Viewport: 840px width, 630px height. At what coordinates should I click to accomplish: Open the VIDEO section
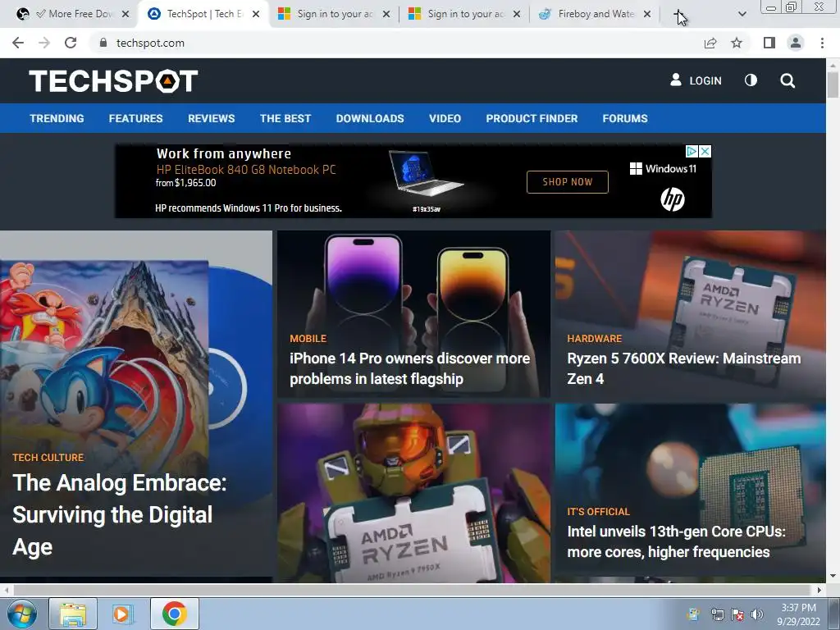pos(445,118)
